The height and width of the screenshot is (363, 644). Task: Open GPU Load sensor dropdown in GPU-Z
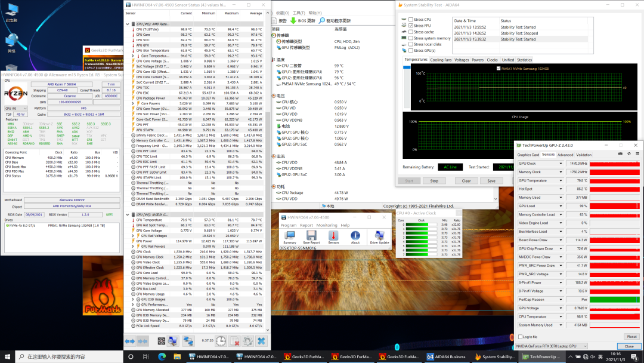[561, 206]
